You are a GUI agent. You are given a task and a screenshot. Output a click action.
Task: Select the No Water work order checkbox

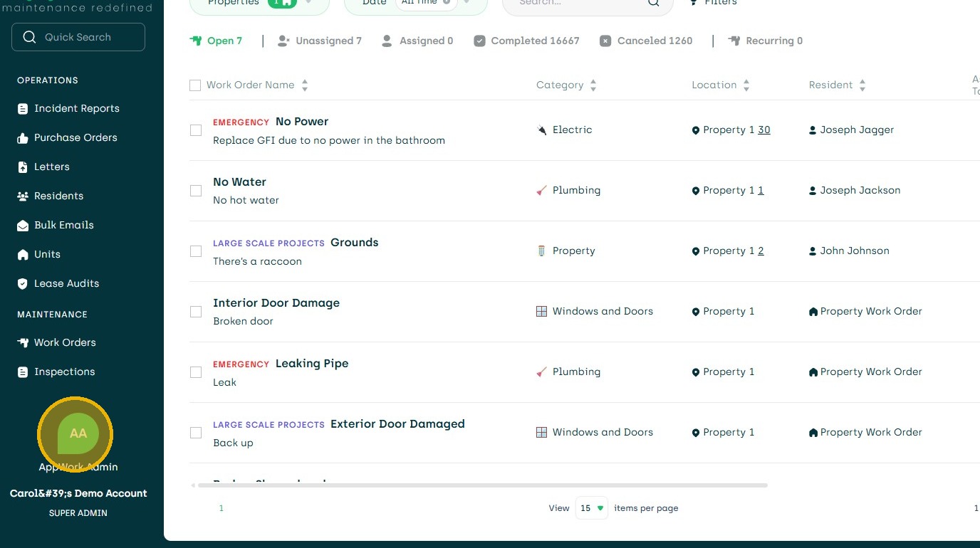196,191
